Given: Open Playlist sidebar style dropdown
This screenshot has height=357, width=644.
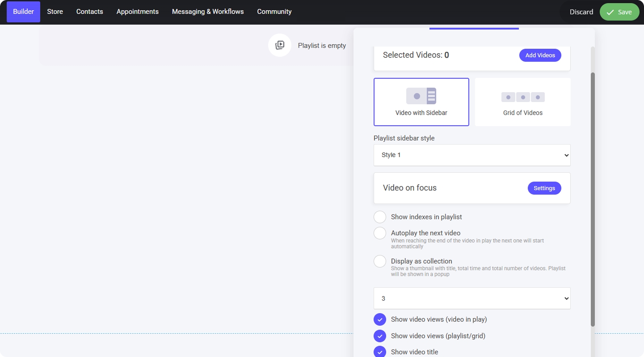Looking at the screenshot, I should (472, 155).
